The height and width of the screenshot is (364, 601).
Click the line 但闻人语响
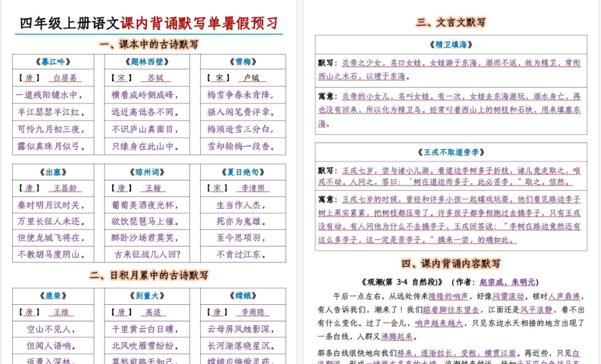point(52,346)
